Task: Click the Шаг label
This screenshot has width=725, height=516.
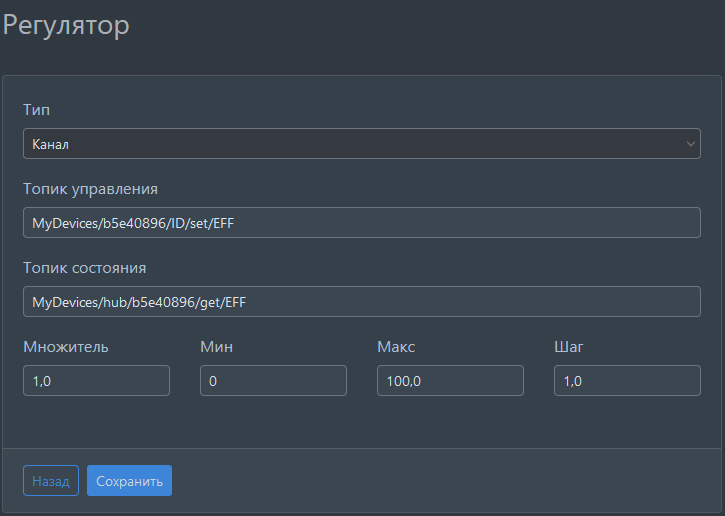Action: (x=568, y=347)
